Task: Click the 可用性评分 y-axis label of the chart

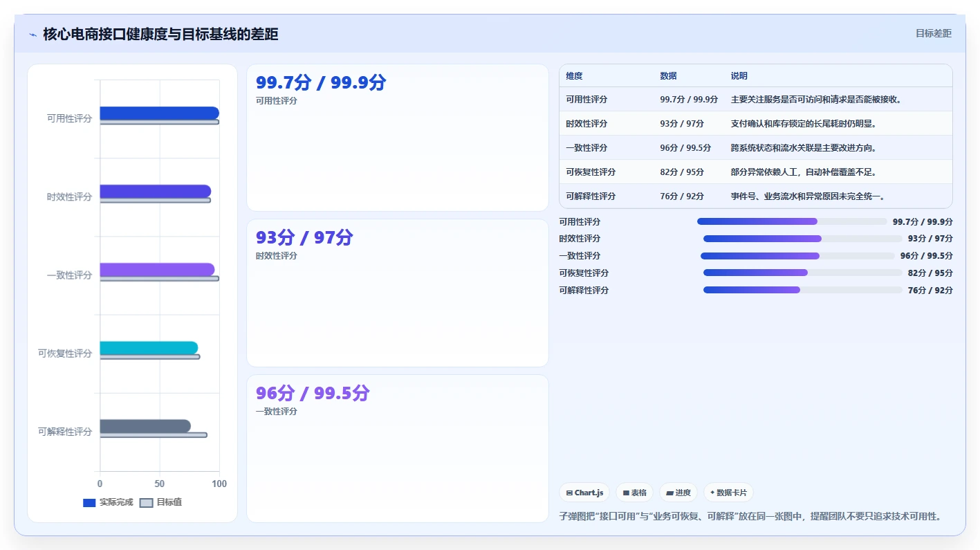Action: click(x=69, y=119)
